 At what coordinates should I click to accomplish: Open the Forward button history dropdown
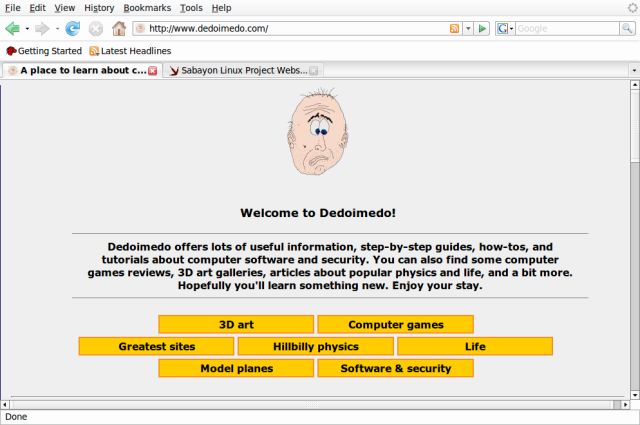tap(57, 29)
